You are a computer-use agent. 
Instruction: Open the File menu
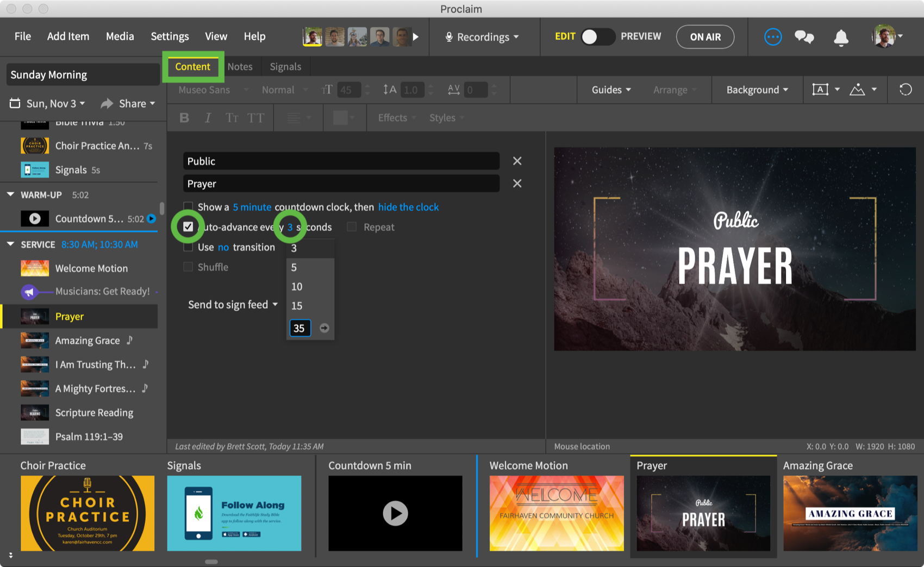tap(23, 36)
